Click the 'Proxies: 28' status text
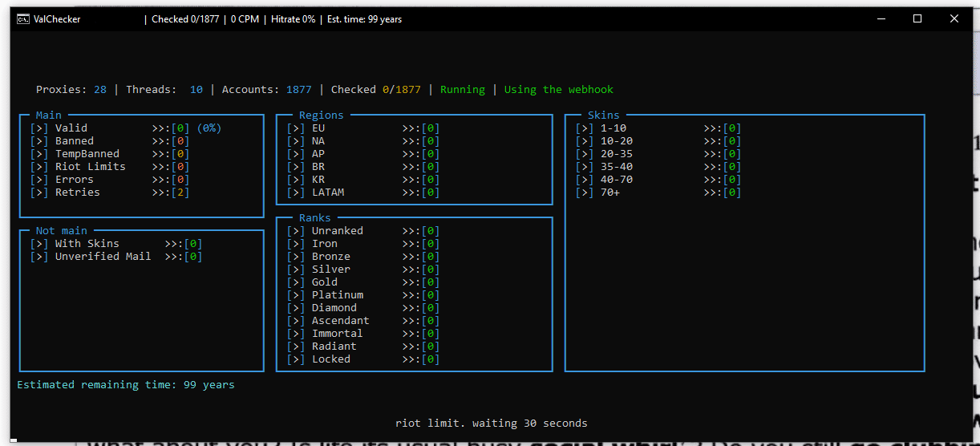The width and height of the screenshot is (980, 446). 71,90
